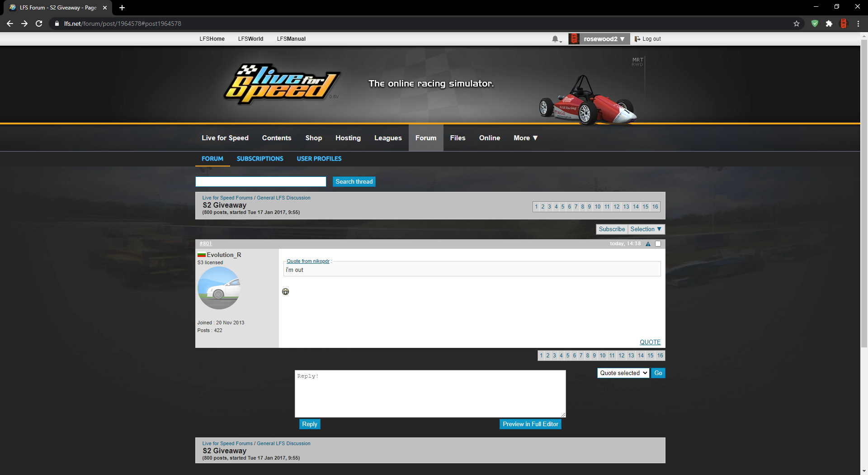
Task: Select post #801 checkbox
Action: (658, 244)
